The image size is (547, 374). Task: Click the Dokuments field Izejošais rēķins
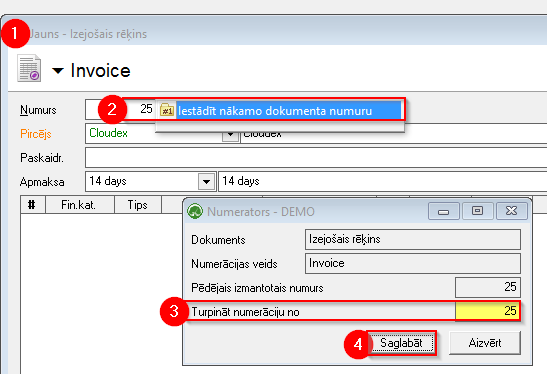coord(413,239)
